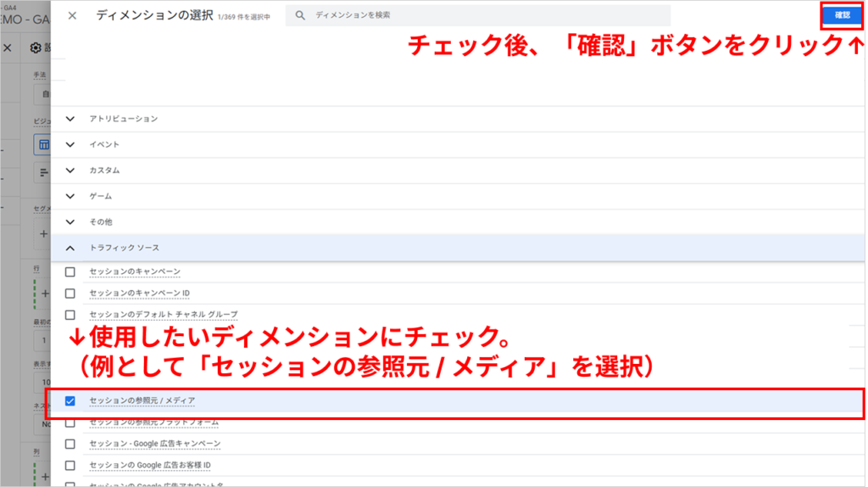Click the blue 確認 button
The width and height of the screenshot is (868, 487).
(x=842, y=15)
